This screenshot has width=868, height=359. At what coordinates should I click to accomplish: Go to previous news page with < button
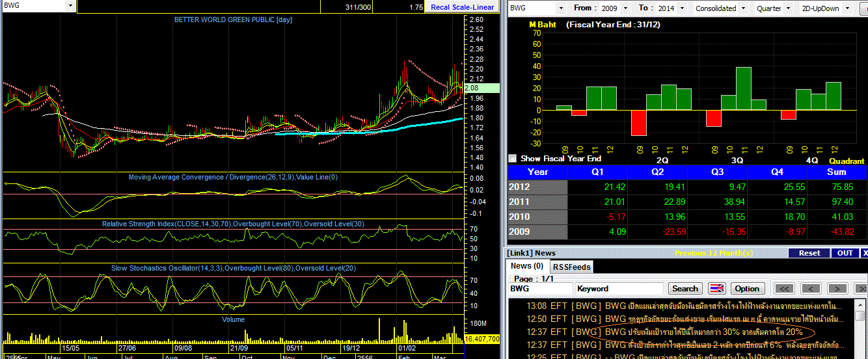810,288
